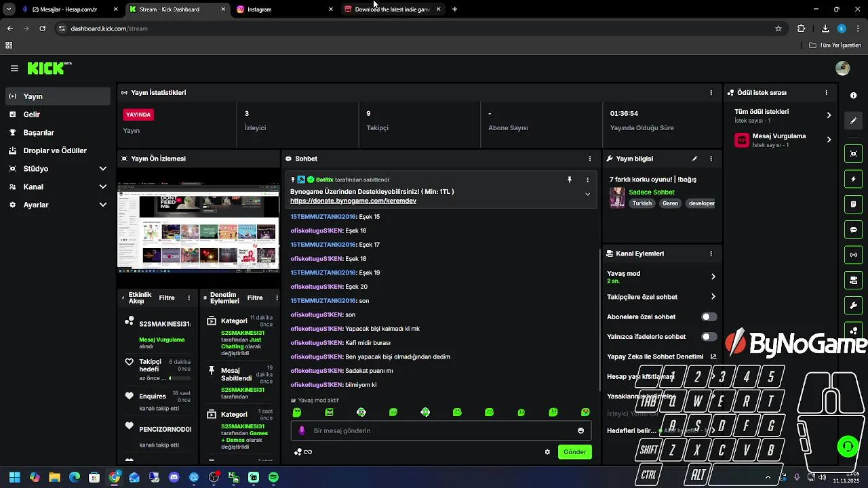Click the KICK logo

point(50,68)
